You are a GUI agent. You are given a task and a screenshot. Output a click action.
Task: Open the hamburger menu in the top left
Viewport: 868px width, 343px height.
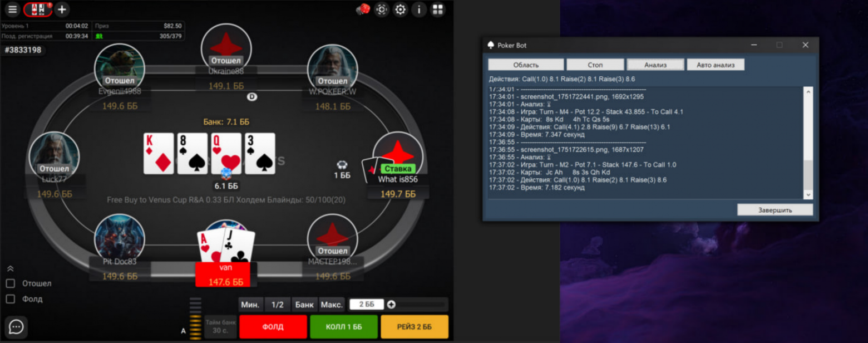(x=12, y=9)
